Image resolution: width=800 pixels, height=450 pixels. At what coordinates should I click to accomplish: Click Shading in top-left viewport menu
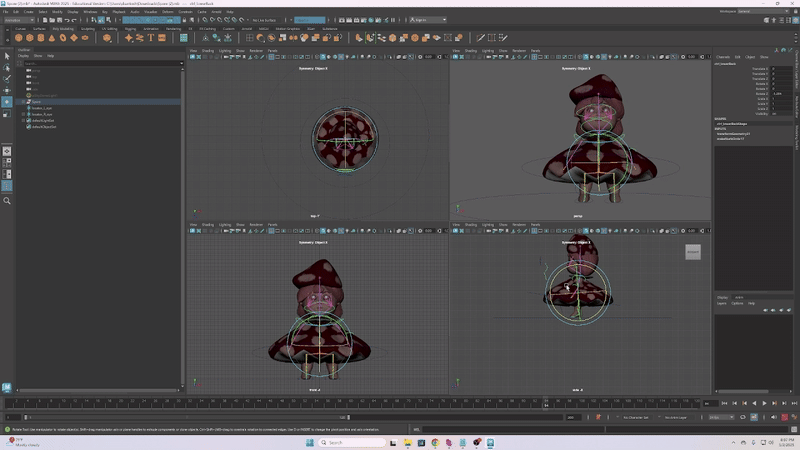(x=207, y=50)
